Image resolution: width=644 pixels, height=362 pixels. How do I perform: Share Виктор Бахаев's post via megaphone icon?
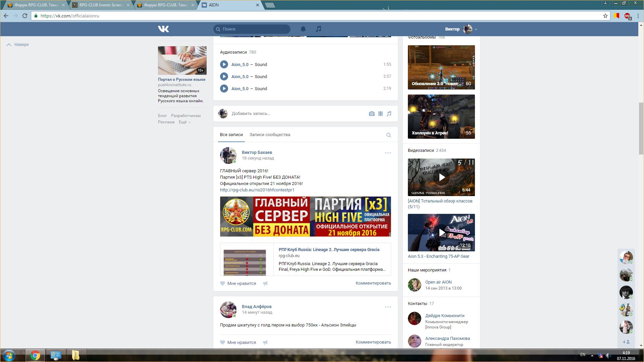(x=265, y=284)
